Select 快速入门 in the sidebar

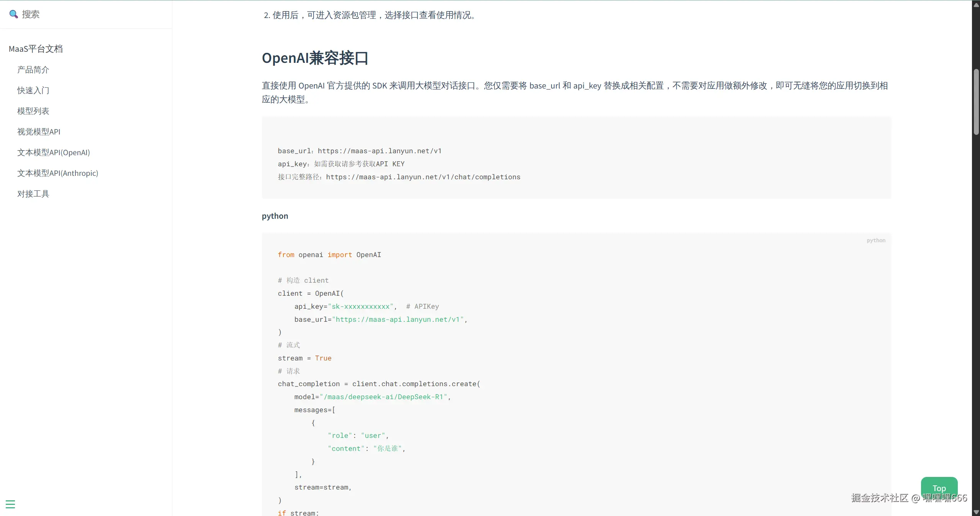(33, 90)
